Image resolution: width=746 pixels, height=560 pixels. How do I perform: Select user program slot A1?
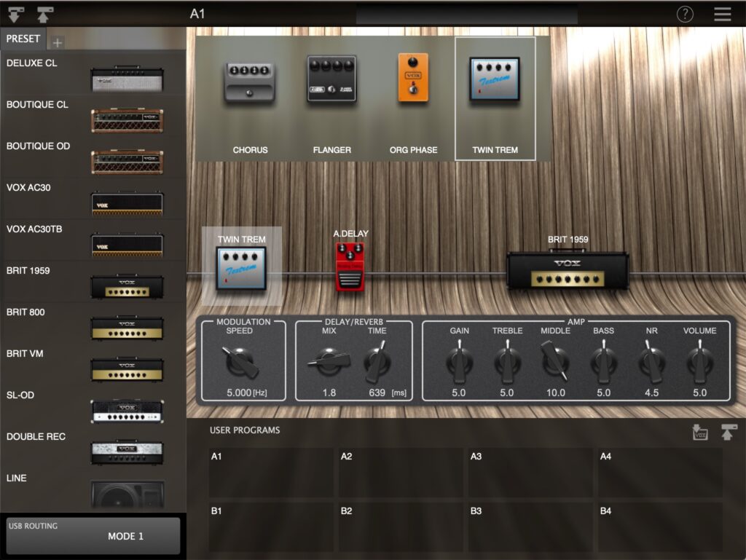(271, 473)
